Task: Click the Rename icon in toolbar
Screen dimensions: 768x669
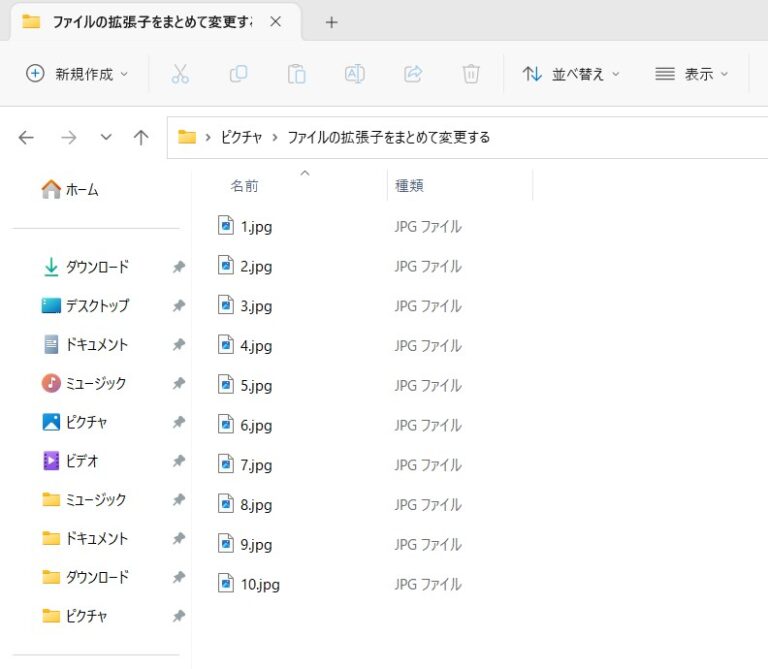Action: (x=354, y=74)
